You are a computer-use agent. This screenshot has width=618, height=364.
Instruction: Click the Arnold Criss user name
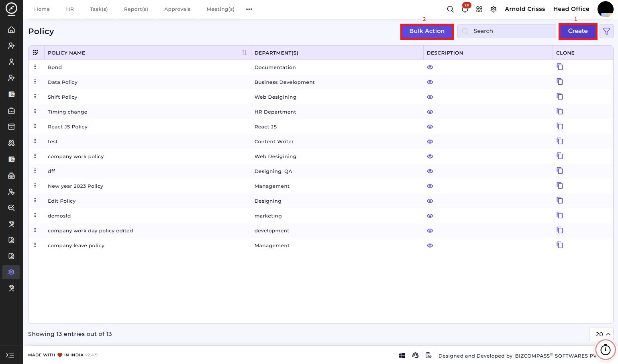coord(525,9)
